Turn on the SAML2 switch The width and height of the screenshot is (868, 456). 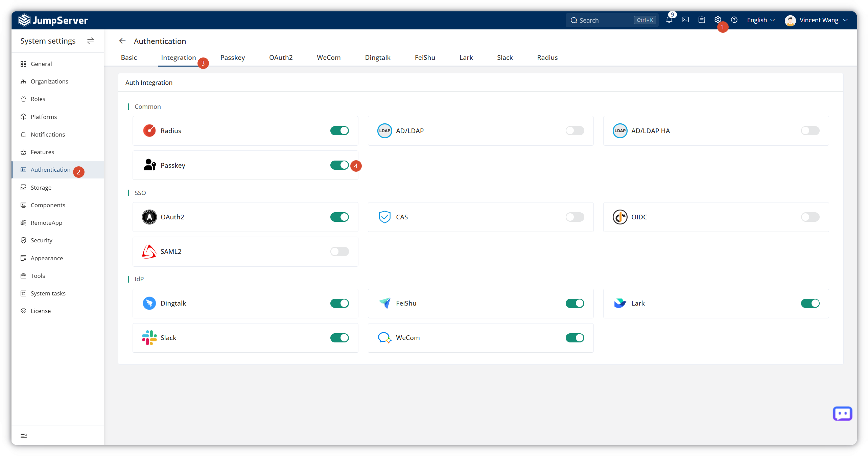(x=339, y=251)
